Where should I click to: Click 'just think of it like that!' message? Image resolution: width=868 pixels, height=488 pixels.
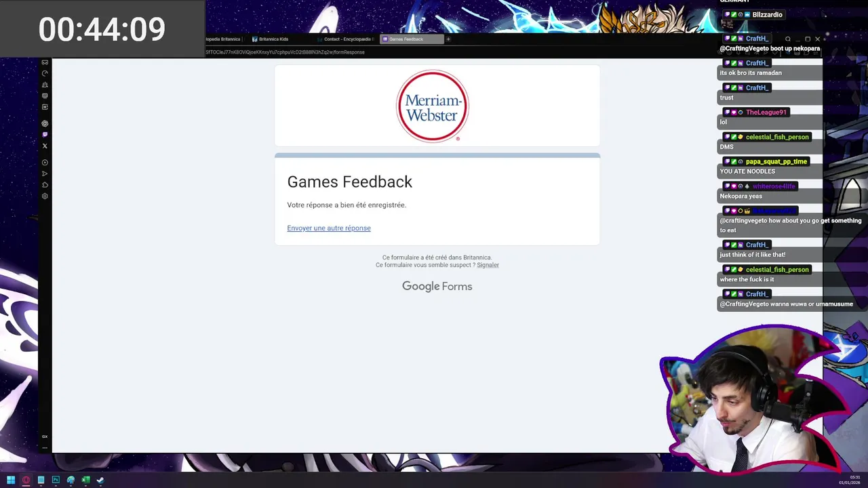(753, 255)
